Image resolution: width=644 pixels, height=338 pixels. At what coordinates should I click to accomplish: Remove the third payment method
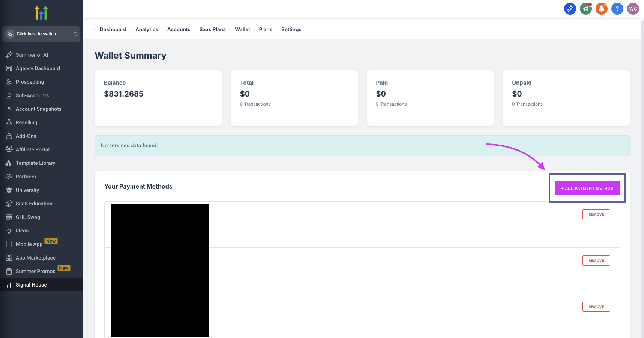coord(596,306)
